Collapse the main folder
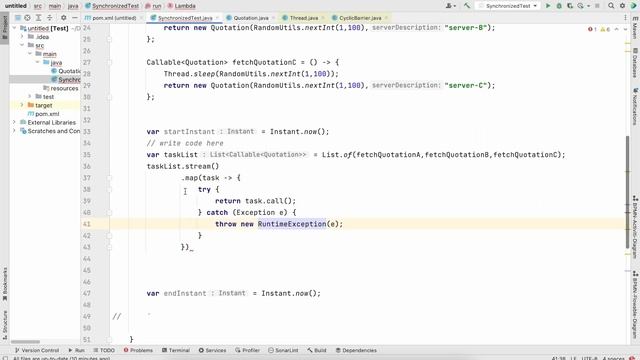 (x=30, y=54)
